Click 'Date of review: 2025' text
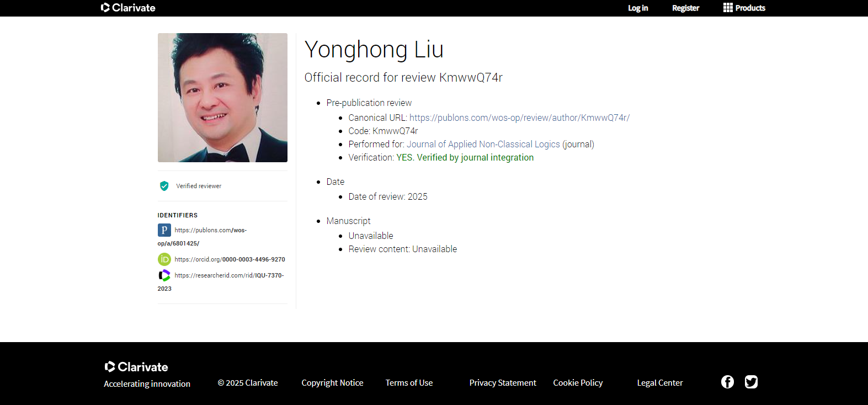The image size is (868, 405). pos(388,196)
